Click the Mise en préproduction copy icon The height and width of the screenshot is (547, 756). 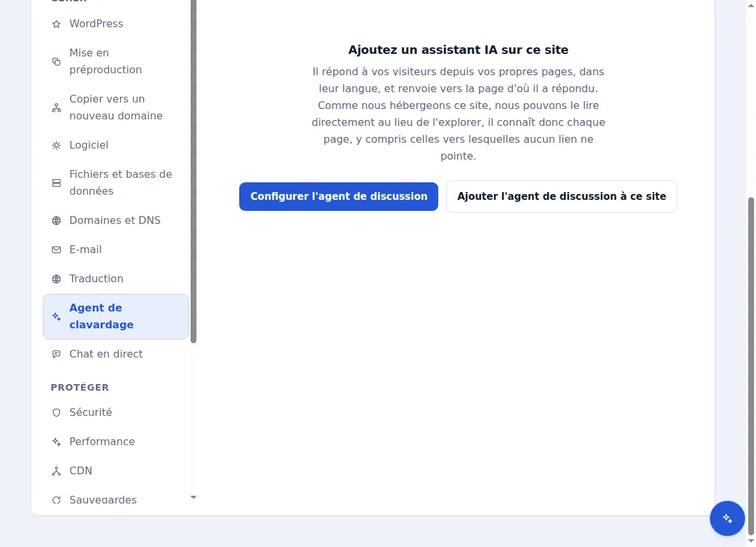click(x=56, y=62)
